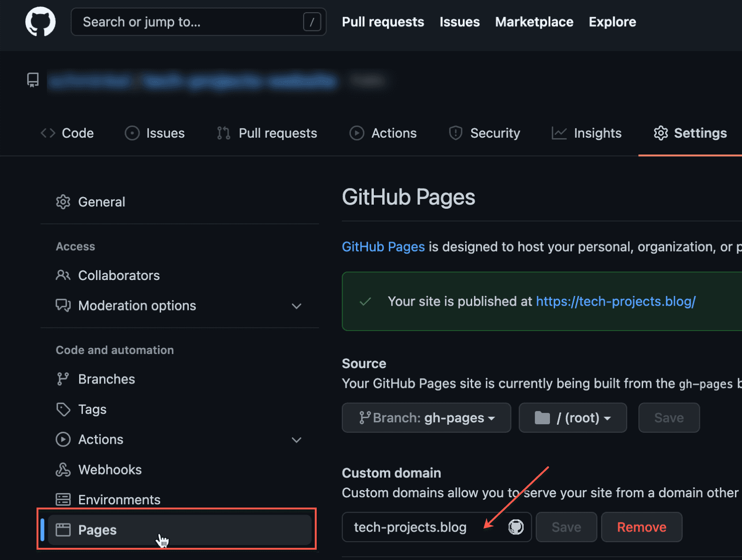742x560 pixels.
Task: Switch to the Code repository tab
Action: [67, 133]
